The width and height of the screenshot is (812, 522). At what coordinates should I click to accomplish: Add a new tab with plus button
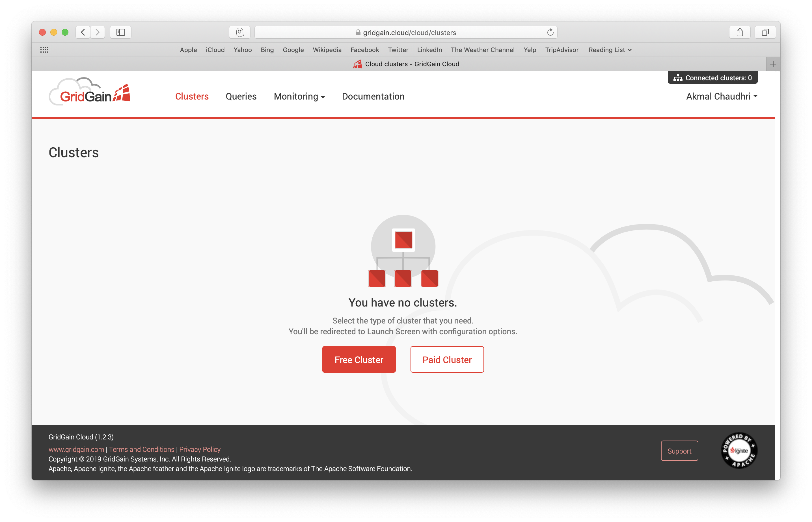pos(773,64)
